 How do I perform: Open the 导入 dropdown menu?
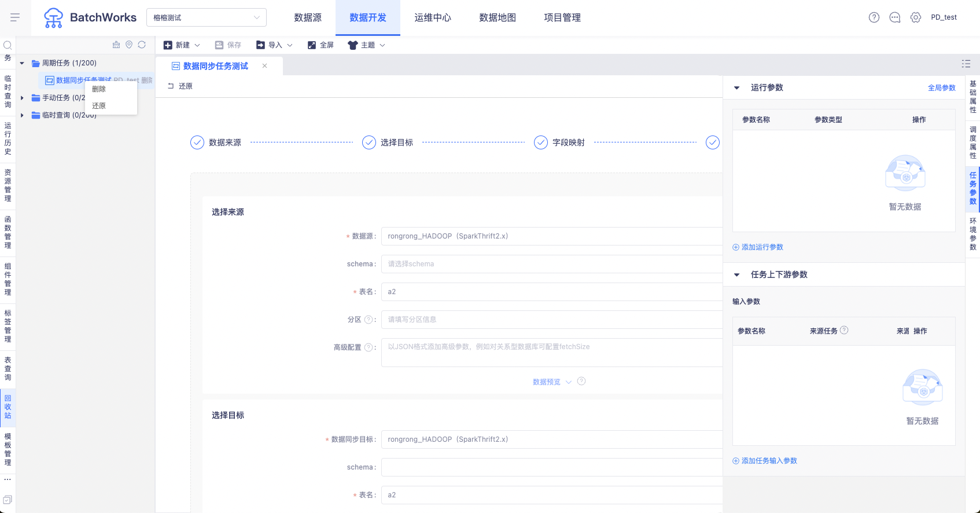[x=274, y=45]
